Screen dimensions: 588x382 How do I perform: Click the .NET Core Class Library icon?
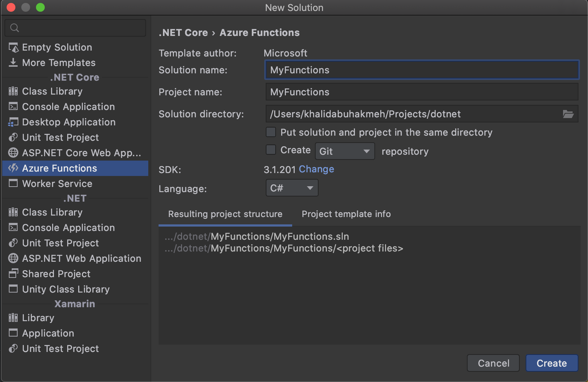tap(13, 91)
